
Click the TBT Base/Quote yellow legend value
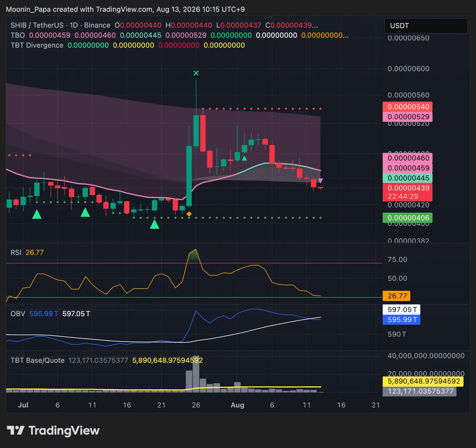coord(167,360)
